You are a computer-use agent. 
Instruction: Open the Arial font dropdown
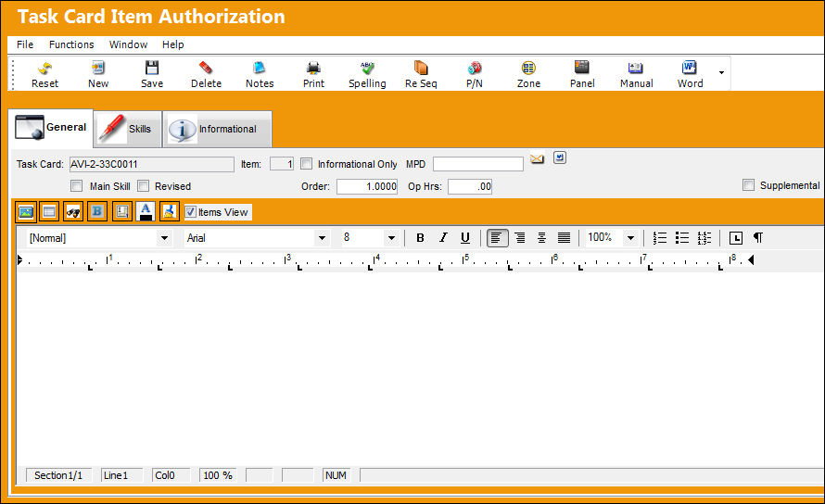(x=322, y=238)
